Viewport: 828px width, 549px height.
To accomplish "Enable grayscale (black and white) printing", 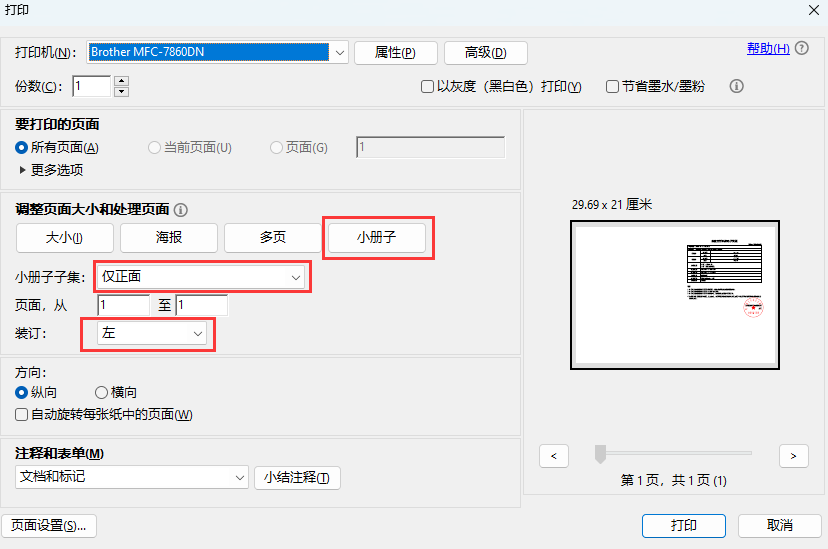I will (428, 87).
